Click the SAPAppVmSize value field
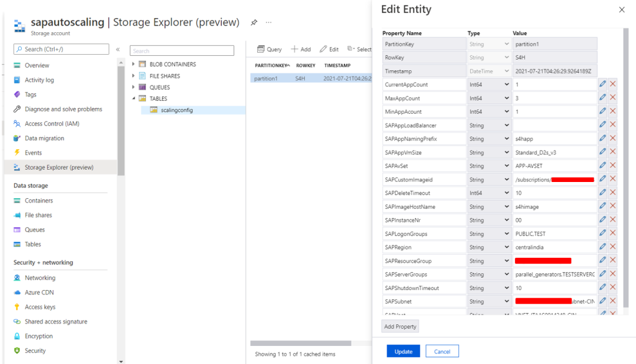 (x=555, y=153)
